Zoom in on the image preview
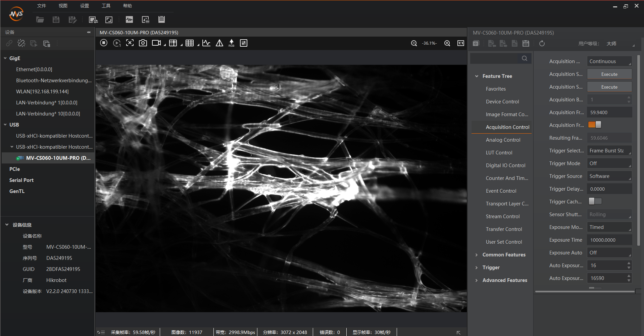Image resolution: width=644 pixels, height=336 pixels. point(447,43)
